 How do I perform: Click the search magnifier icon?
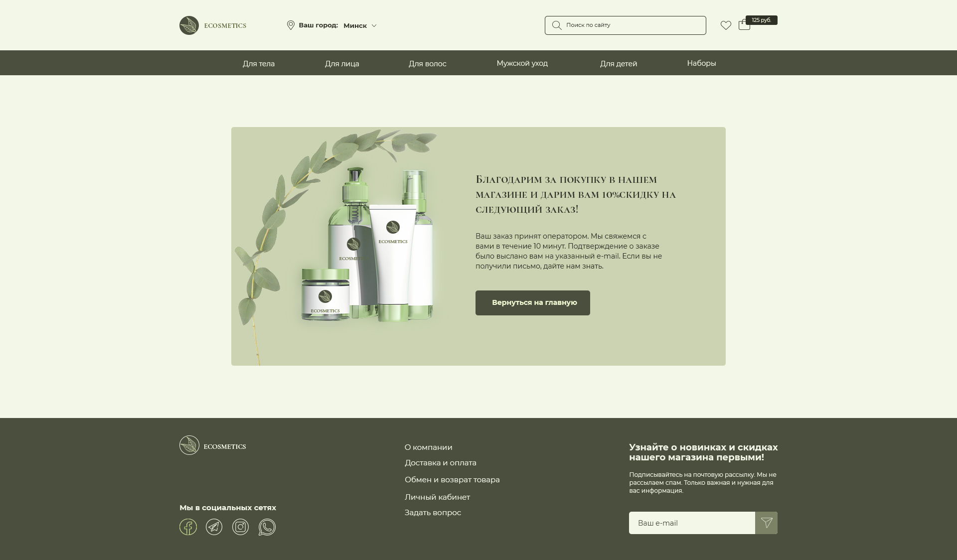point(557,25)
